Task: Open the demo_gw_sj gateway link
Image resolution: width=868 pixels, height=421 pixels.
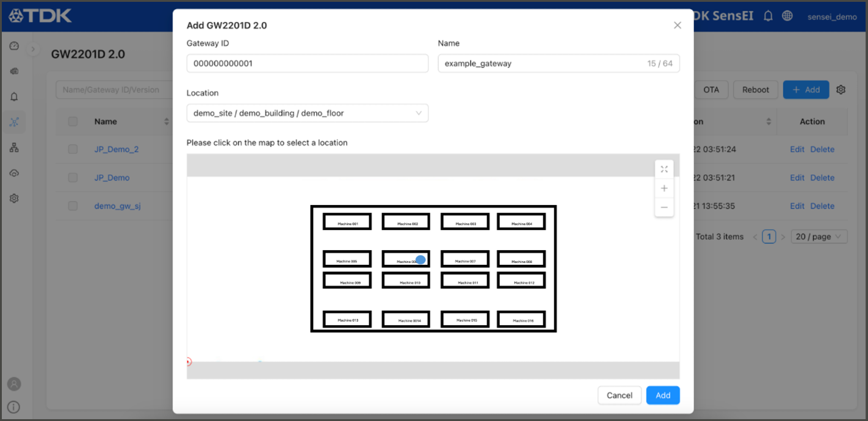Action: [118, 206]
